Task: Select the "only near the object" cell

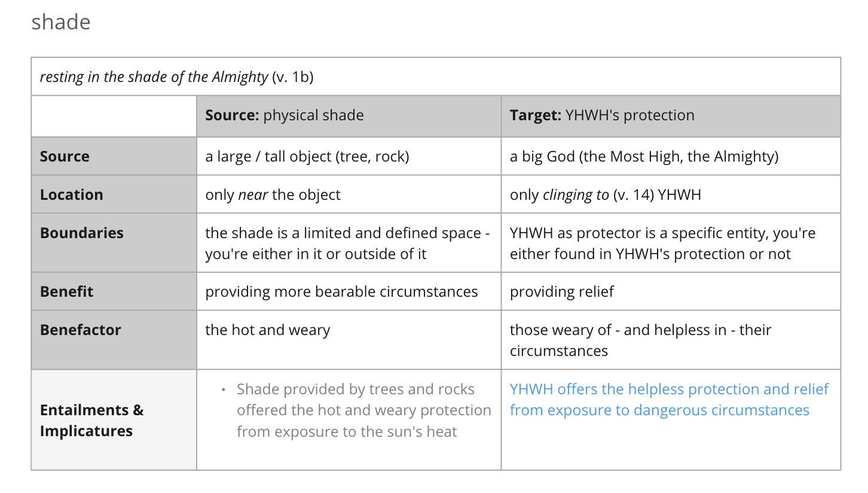Action: pyautogui.click(x=273, y=195)
